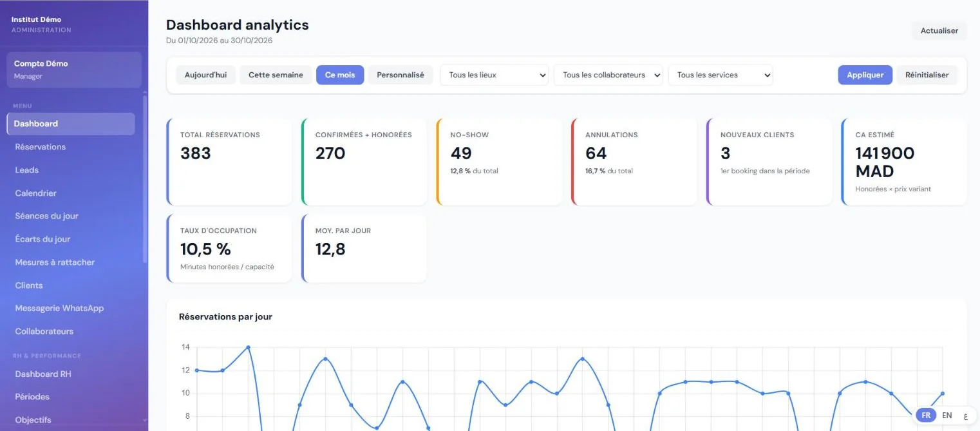
Task: Click the 141 900 MAD estimated revenue
Action: [885, 162]
